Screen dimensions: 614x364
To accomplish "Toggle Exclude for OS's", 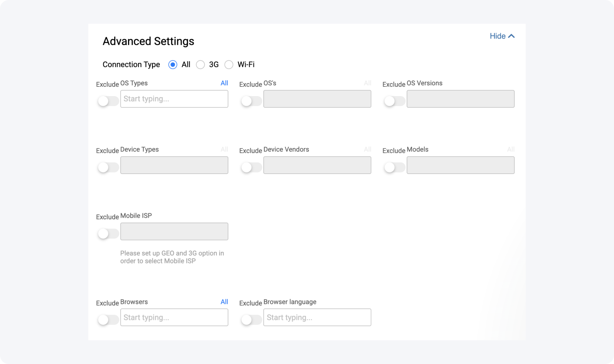I will (x=251, y=101).
